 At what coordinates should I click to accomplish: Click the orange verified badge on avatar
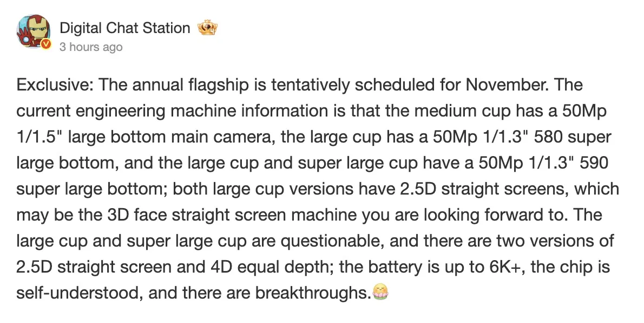coord(45,45)
